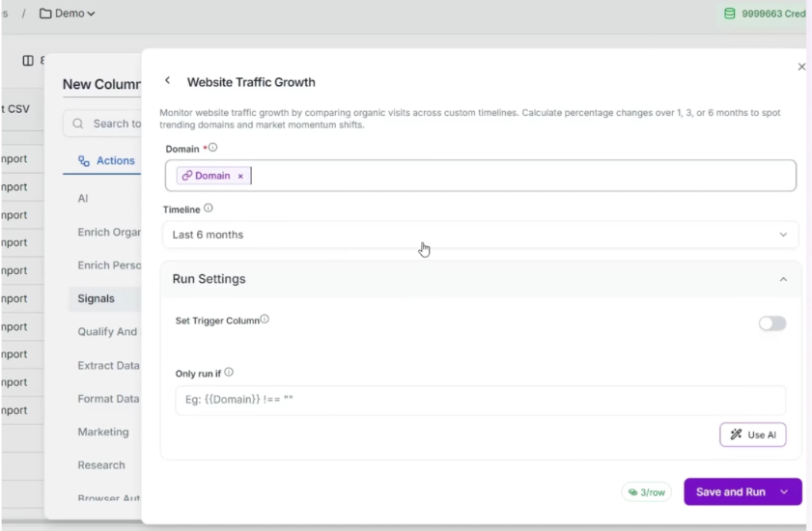
Task: Click the Actions tab icon
Action: 84,161
